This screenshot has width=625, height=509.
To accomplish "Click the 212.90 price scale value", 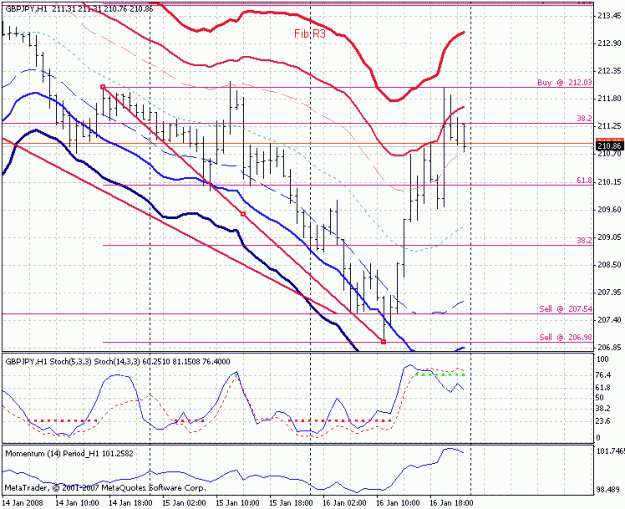I will (609, 43).
